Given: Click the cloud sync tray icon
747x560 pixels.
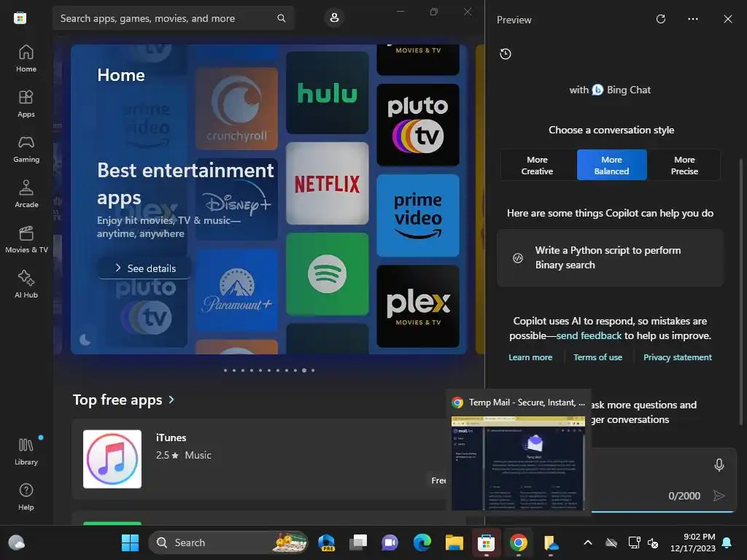Looking at the screenshot, I should (611, 542).
